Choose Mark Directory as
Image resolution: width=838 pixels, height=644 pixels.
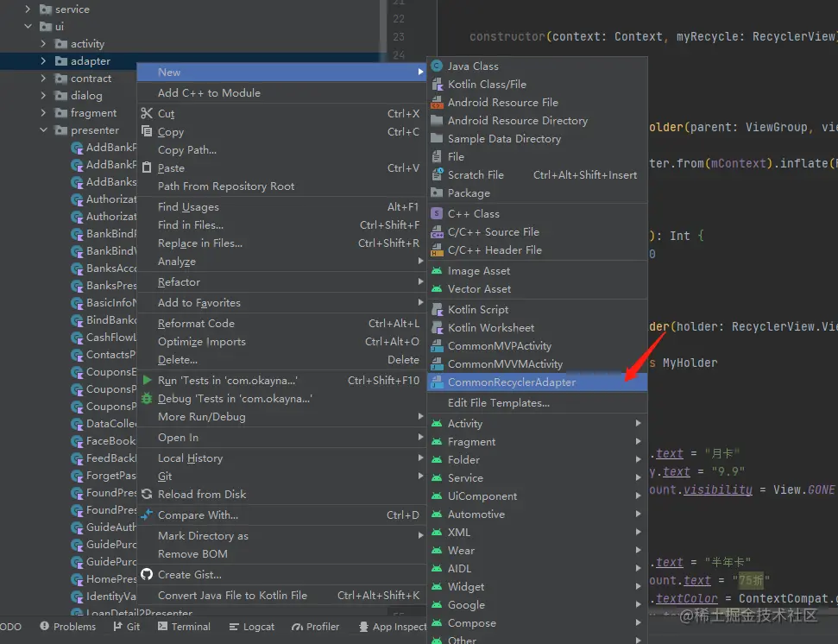pyautogui.click(x=281, y=535)
